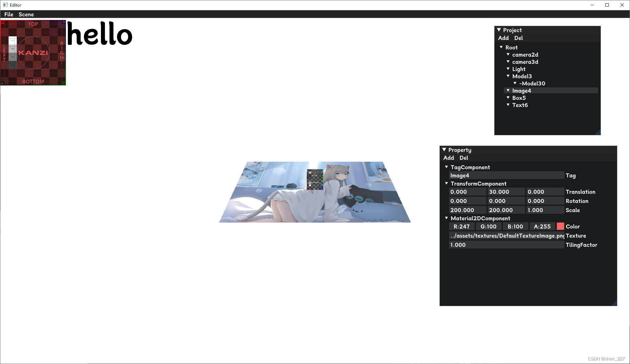This screenshot has width=630, height=364.
Task: Minimize the Editor window
Action: click(592, 5)
